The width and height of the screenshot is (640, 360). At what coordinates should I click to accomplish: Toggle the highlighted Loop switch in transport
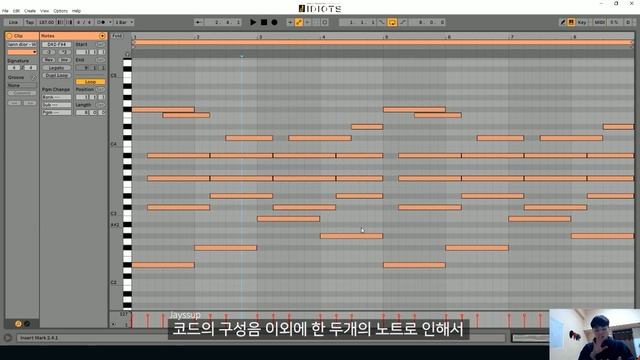(392, 22)
